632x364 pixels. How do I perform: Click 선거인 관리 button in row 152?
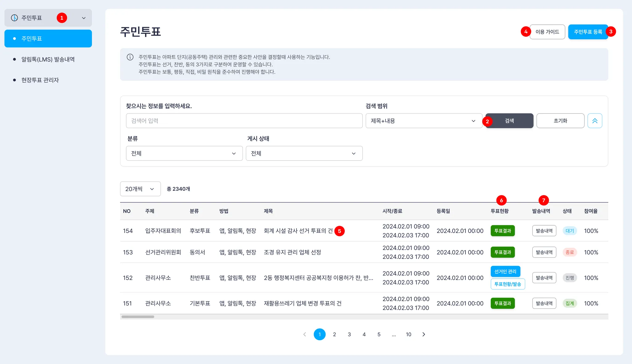pos(505,272)
